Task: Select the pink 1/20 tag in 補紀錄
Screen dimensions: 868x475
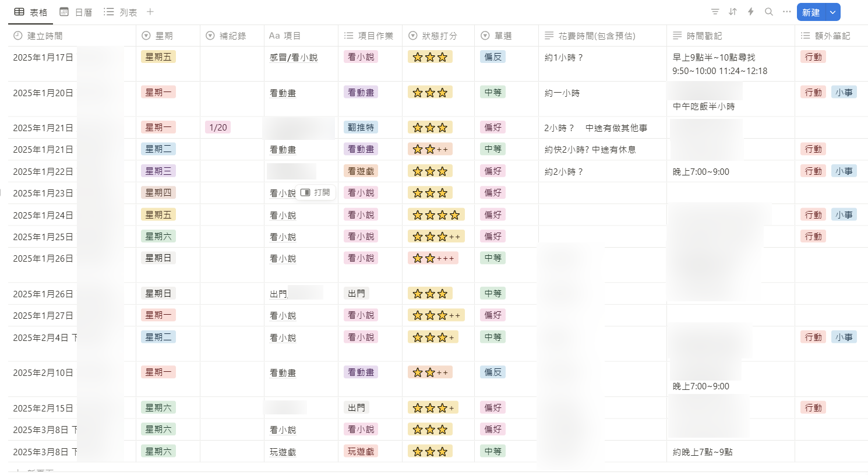Action: 218,127
